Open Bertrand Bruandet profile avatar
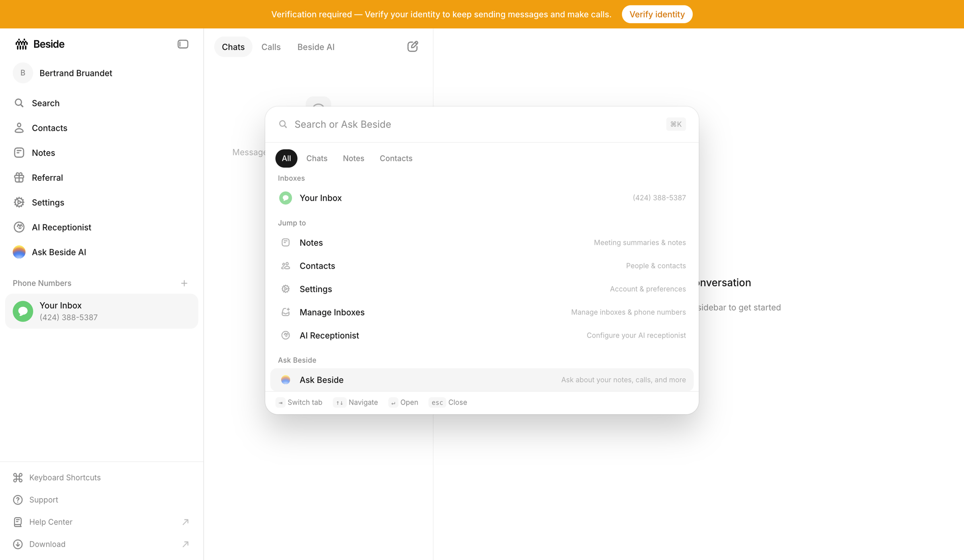The height and width of the screenshot is (560, 964). pyautogui.click(x=23, y=73)
